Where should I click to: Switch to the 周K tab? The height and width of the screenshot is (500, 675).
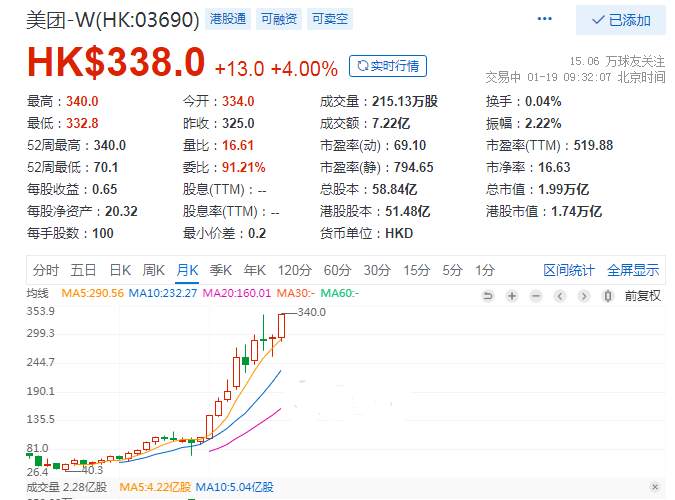coord(154,270)
